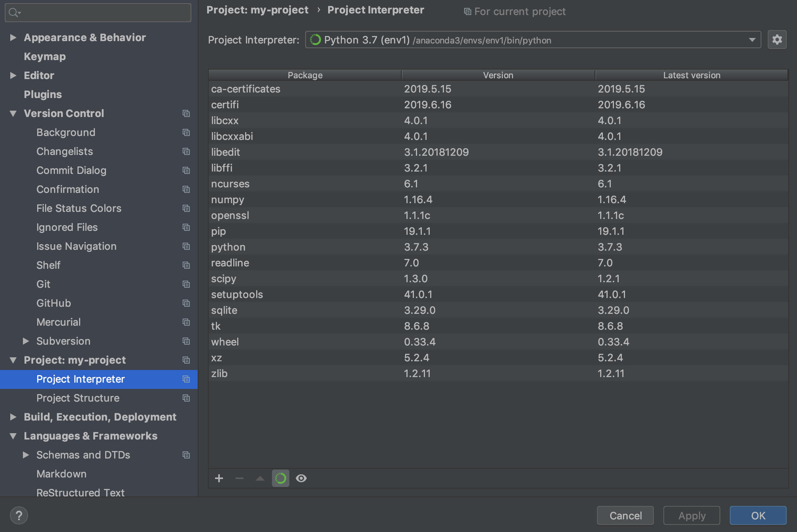The image size is (797, 532).
Task: Click Project: my-project breadcrumb
Action: pos(257,10)
